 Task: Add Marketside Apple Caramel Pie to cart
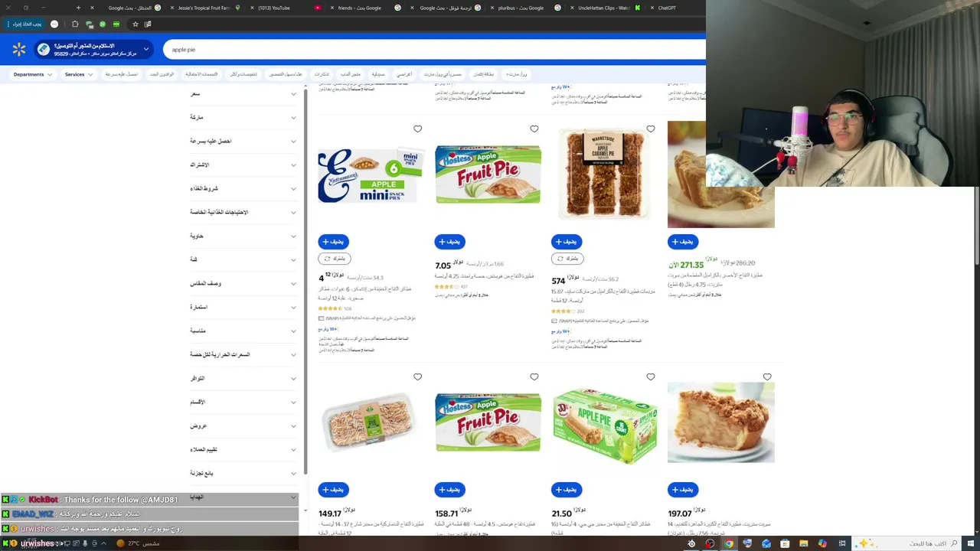(x=567, y=242)
